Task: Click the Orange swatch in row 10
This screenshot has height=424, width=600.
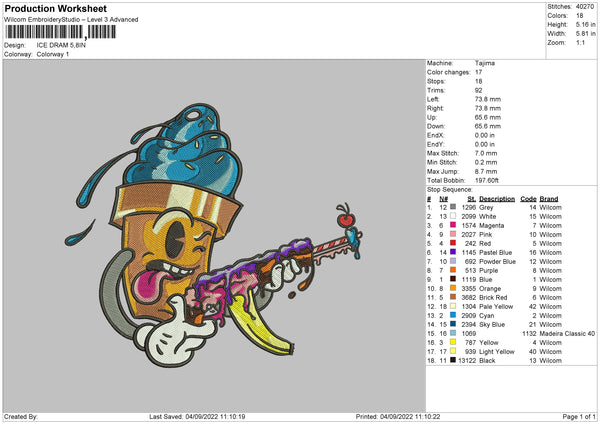Action: tap(453, 288)
